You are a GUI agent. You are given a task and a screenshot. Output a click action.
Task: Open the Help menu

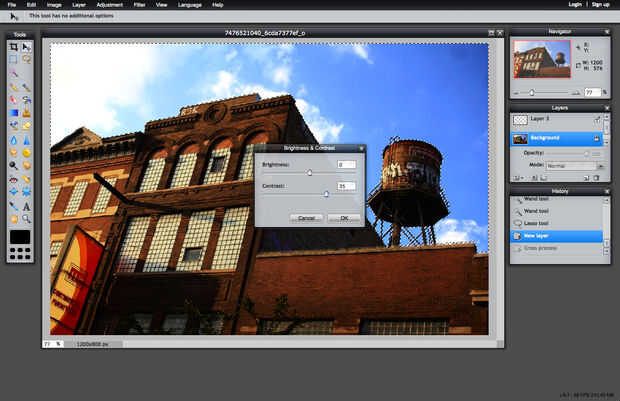click(x=218, y=5)
